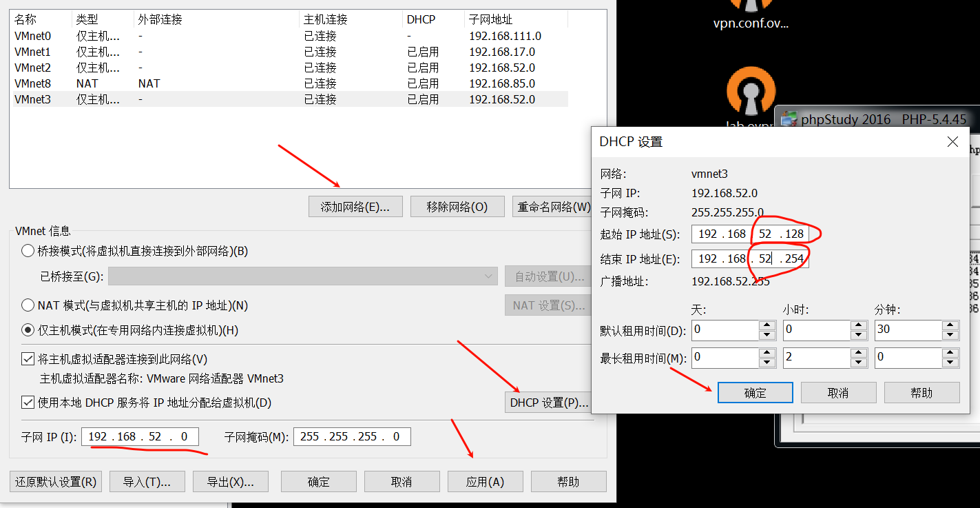Select the VMnet1 row

[290, 52]
